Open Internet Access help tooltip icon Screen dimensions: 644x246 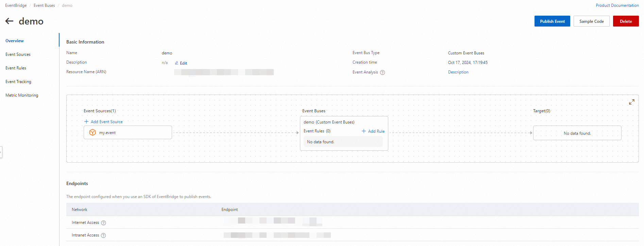pyautogui.click(x=104, y=223)
